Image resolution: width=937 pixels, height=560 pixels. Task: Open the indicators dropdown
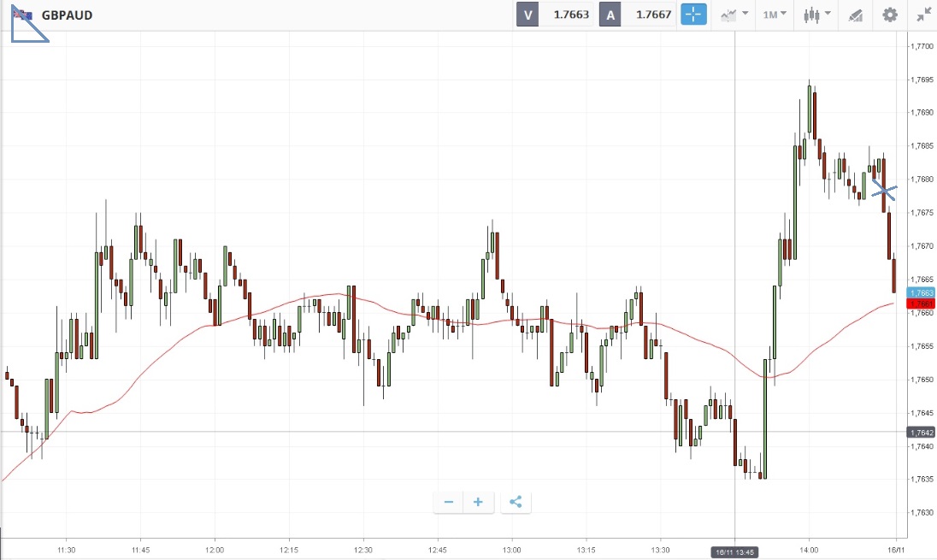pyautogui.click(x=734, y=15)
